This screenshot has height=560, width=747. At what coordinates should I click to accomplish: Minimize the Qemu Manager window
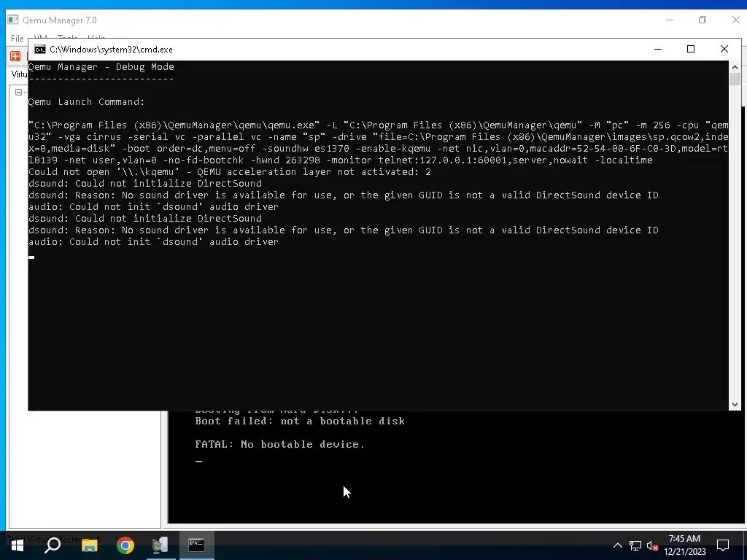click(x=670, y=20)
